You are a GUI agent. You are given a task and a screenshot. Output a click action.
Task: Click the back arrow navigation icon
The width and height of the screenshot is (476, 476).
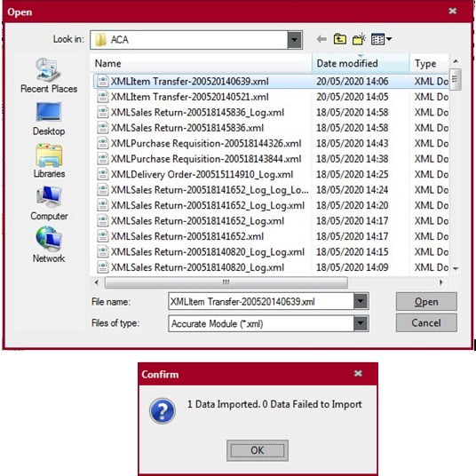321,39
